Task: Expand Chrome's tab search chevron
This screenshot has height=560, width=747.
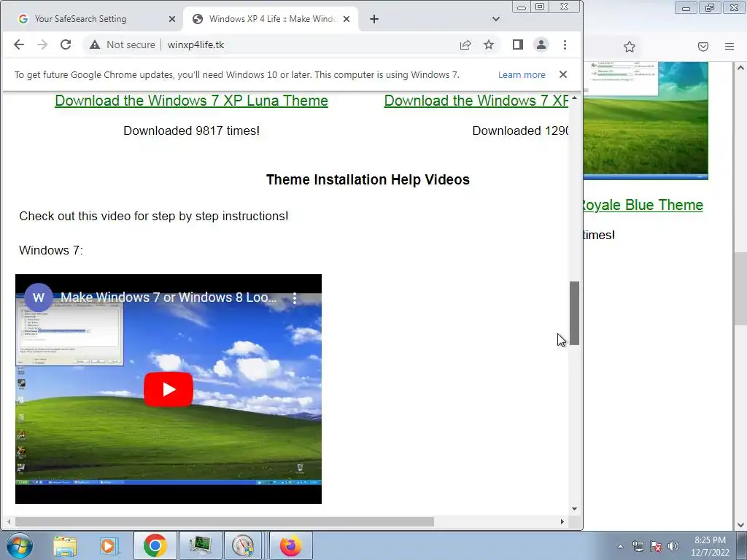Action: 496,19
